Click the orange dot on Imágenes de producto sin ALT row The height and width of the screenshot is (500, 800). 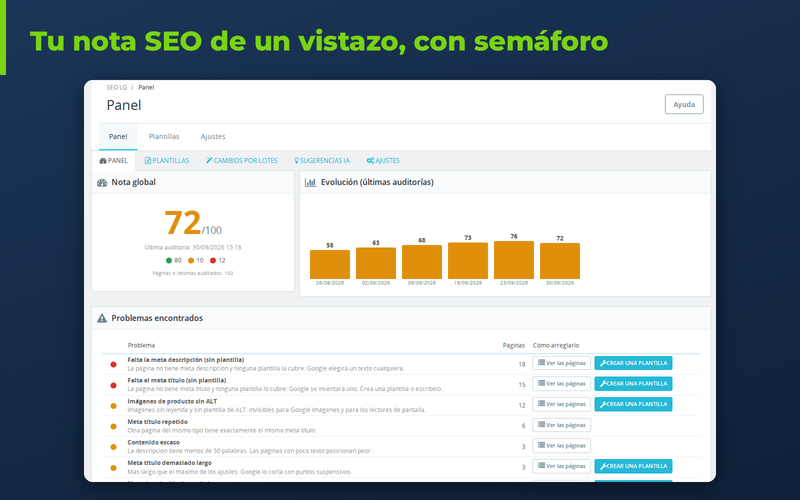(113, 406)
